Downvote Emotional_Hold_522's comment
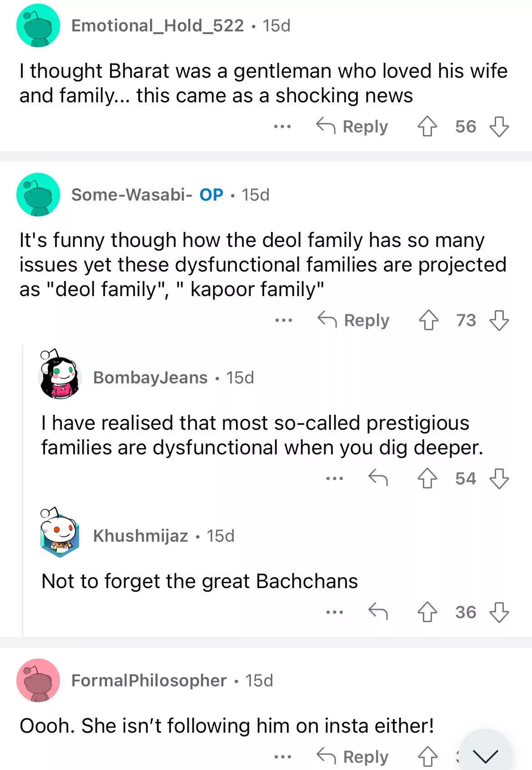Viewport: 532px width, 770px height. (x=499, y=126)
